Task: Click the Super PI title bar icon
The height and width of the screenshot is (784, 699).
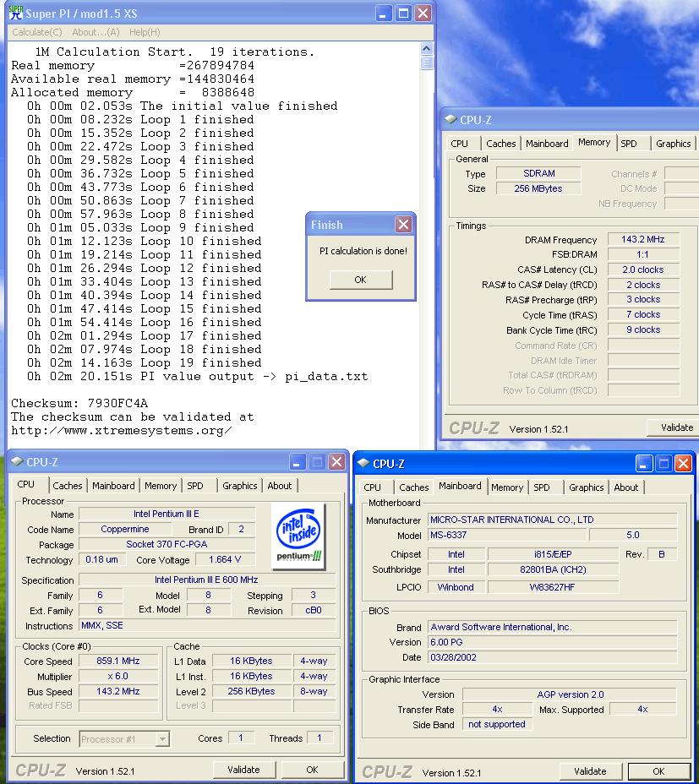Action: click(x=15, y=14)
